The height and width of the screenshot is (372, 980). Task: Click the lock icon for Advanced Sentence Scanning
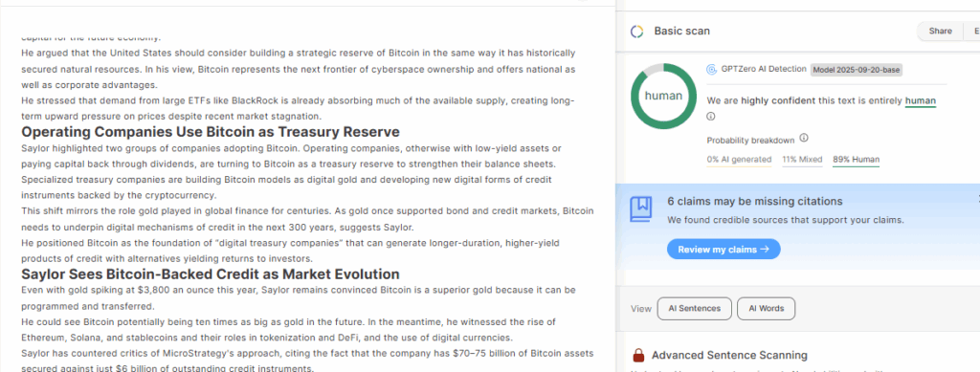point(638,355)
